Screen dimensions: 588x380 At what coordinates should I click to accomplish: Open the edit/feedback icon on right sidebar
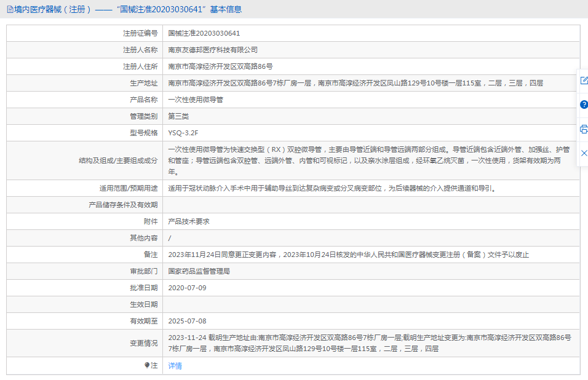[584, 80]
